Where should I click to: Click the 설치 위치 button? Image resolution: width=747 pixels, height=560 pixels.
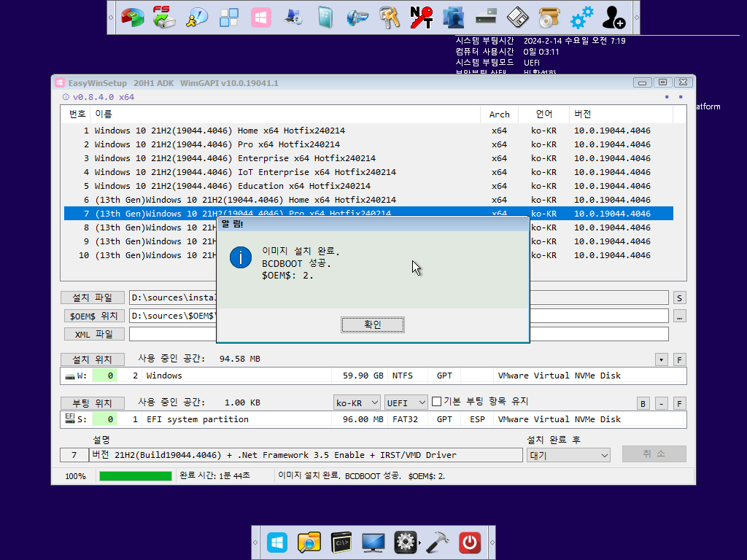coord(93,359)
